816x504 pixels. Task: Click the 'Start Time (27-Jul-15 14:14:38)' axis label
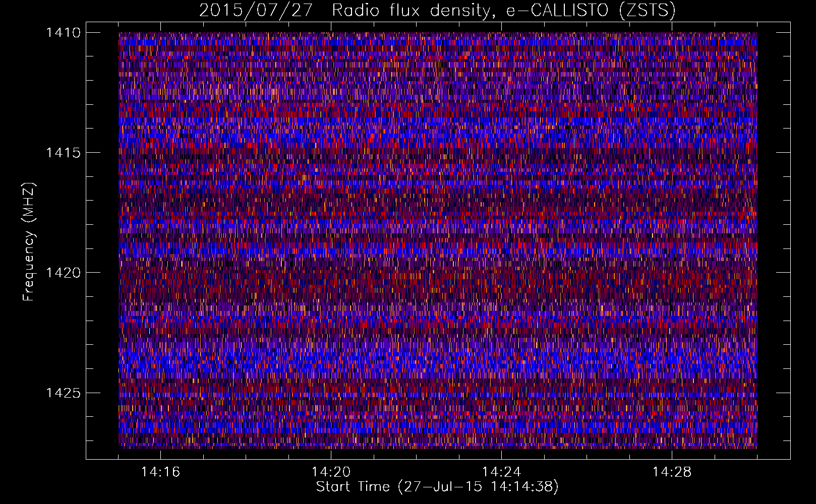(437, 487)
